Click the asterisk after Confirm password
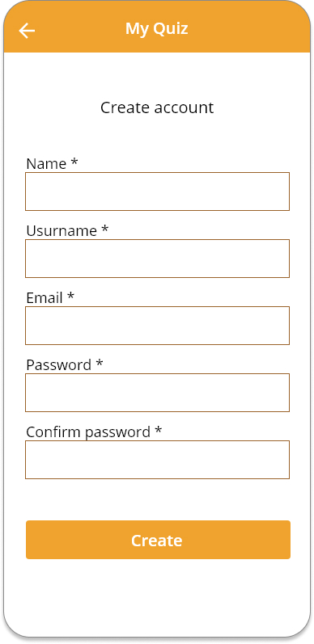 [159, 430]
